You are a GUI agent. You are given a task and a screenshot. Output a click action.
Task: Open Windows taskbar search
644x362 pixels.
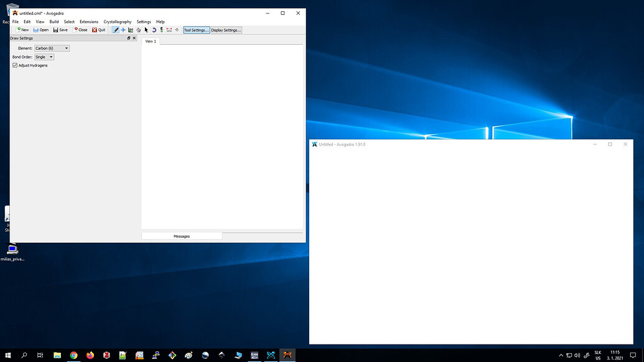pyautogui.click(x=24, y=355)
